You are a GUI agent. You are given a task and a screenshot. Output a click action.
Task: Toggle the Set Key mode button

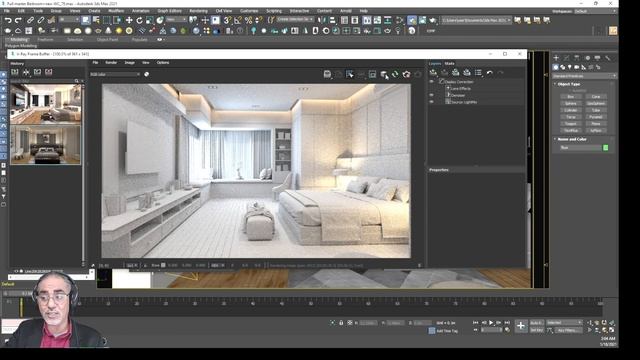[x=536, y=330]
